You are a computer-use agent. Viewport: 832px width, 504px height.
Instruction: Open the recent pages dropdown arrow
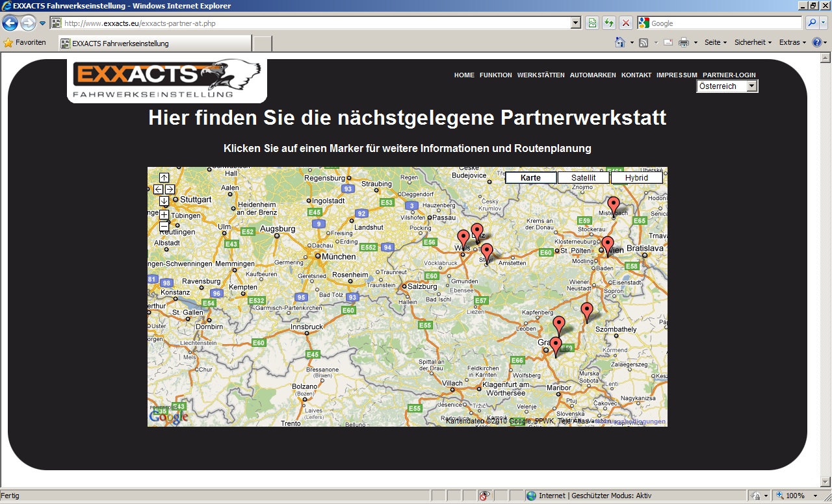43,23
